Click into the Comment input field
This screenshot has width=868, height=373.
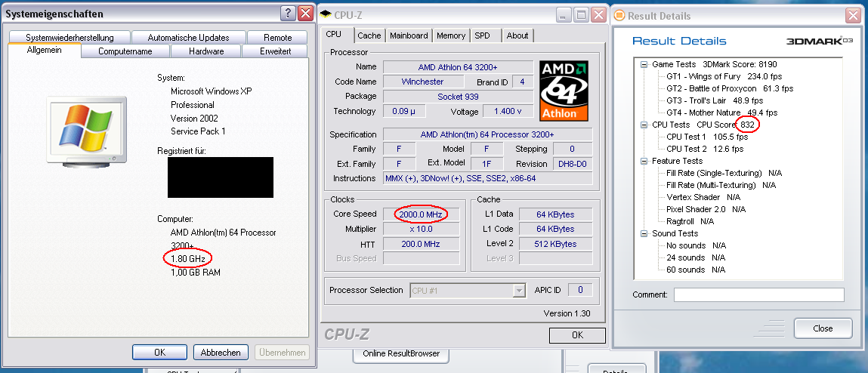point(759,295)
